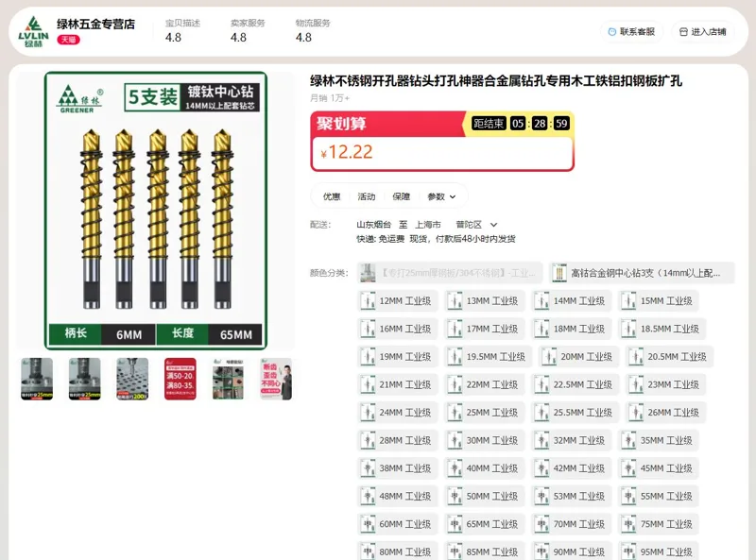Select the 20MM 工业级 option
The width and height of the screenshot is (756, 560).
click(x=578, y=357)
